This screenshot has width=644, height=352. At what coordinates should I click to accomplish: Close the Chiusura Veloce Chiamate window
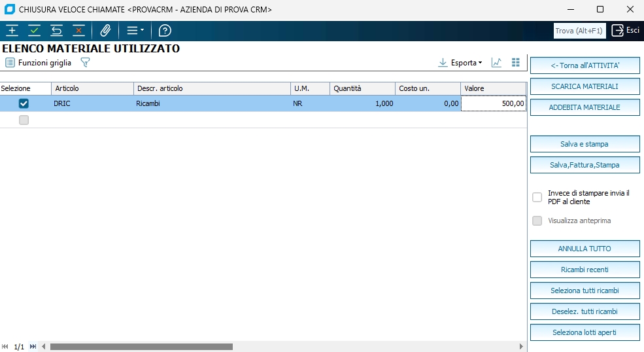point(630,9)
